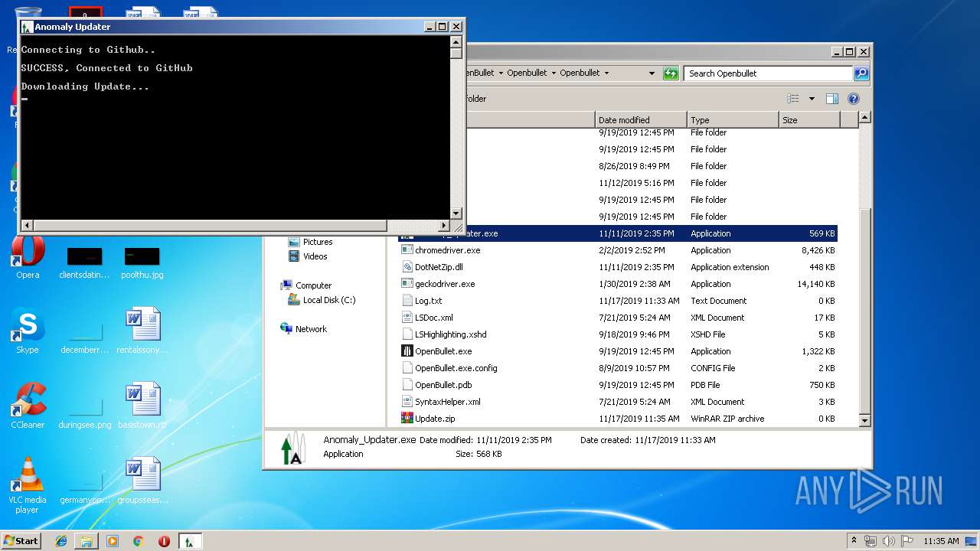
Task: Click the Anomaly Updater title bar icon
Action: pos(27,27)
